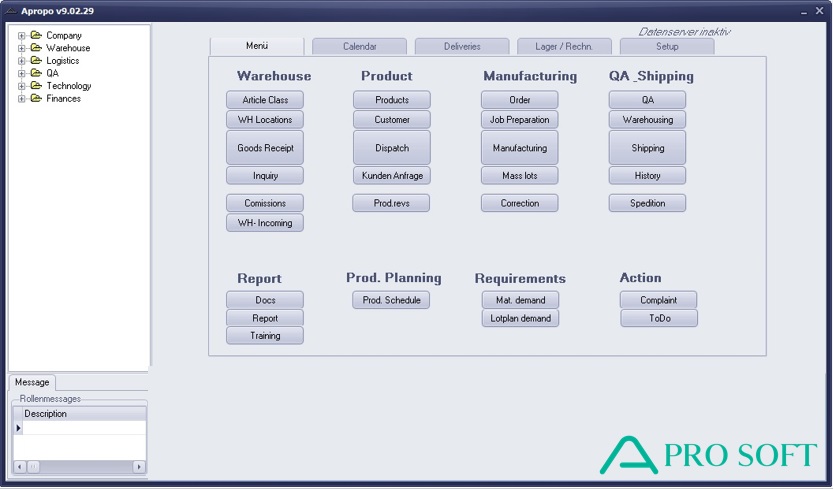Open the Shipping section

(647, 148)
